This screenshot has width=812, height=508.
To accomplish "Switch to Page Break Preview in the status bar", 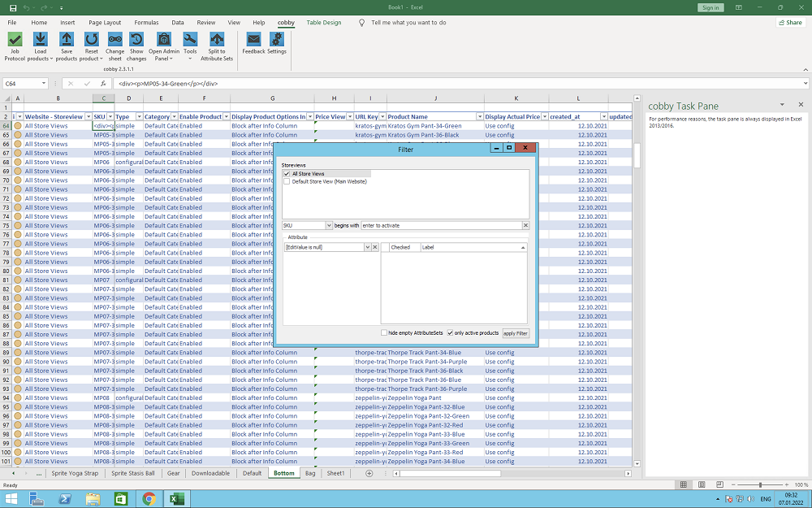I will [x=719, y=484].
